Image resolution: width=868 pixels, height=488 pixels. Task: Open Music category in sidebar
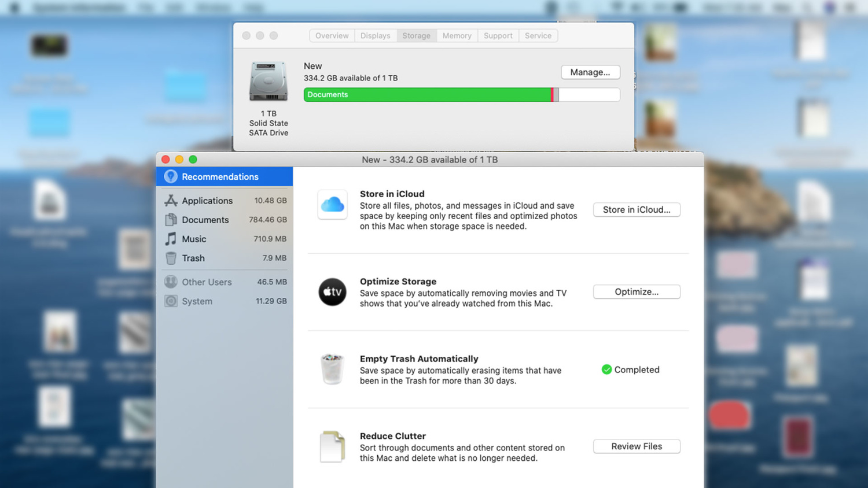194,239
